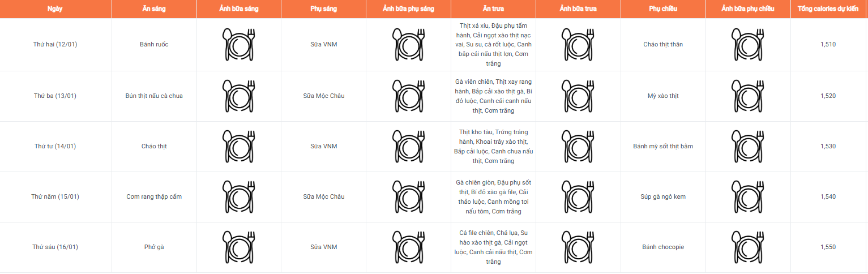This screenshot has width=868, height=274.
Task: Click the "Ăn trưa" column header
Action: coord(493,9)
